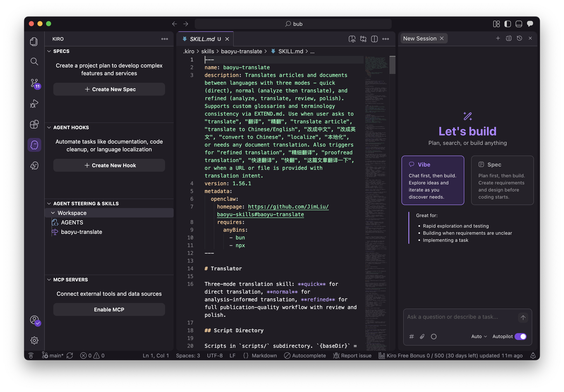
Task: Open the Extensions view
Action: 34,124
